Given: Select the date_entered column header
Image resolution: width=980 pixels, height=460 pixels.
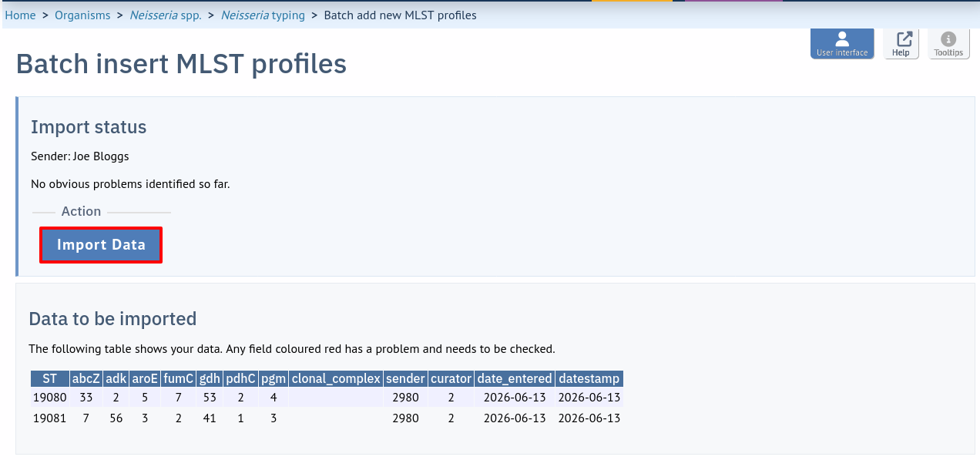Looking at the screenshot, I should pos(515,378).
